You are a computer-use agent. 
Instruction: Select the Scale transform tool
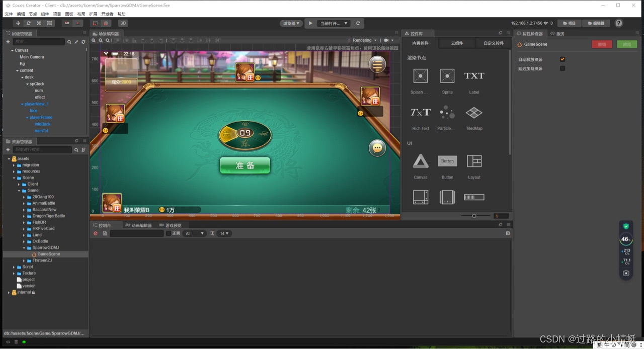pyautogui.click(x=39, y=23)
